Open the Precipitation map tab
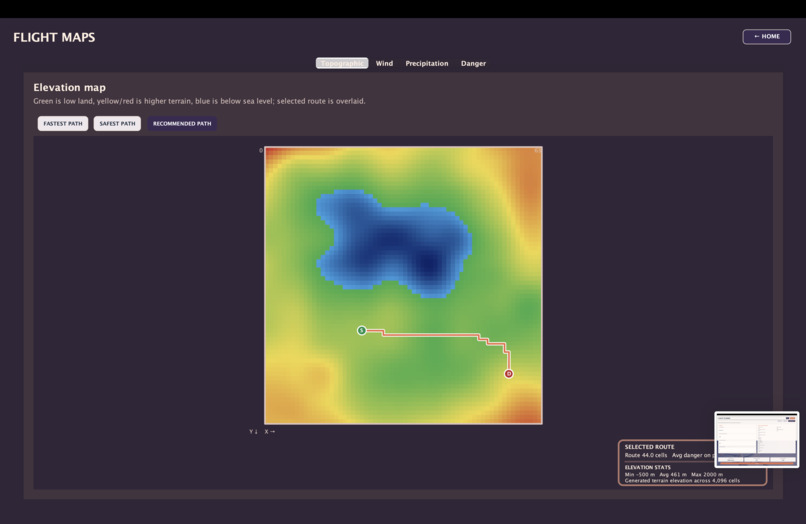Viewport: 806px width, 524px height. 427,63
